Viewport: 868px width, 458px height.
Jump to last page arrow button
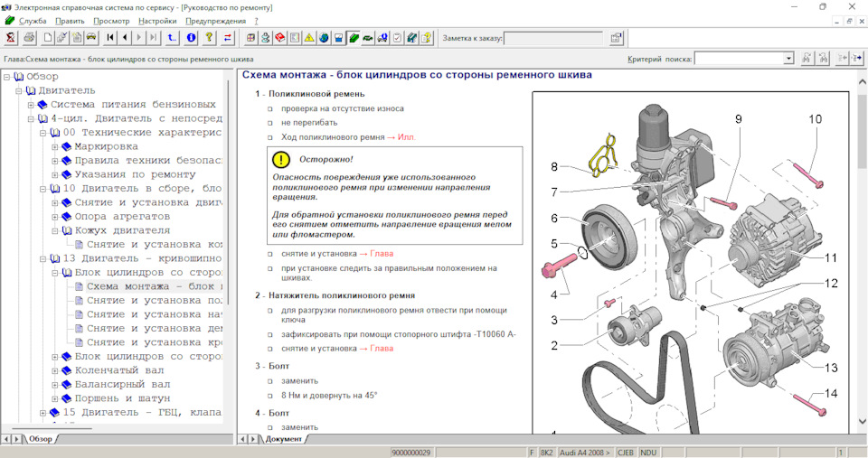(x=154, y=38)
